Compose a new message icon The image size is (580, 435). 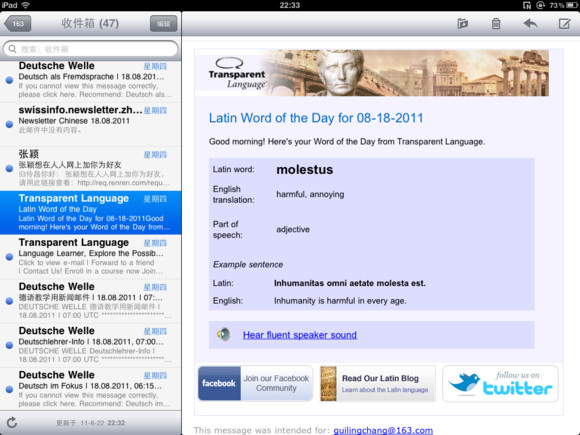coord(564,24)
